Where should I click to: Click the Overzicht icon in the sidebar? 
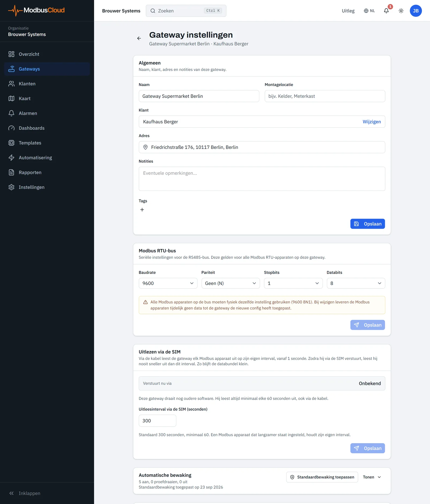tap(11, 54)
